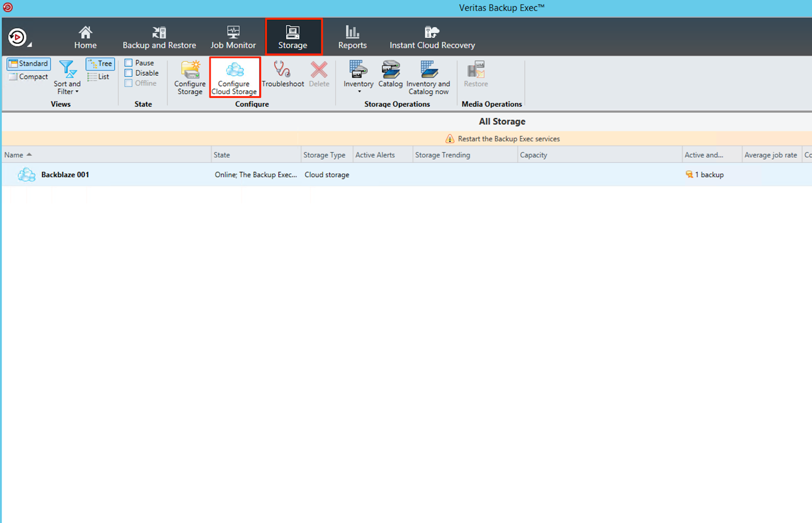Click the Capacity column header
The image size is (812, 523).
[599, 155]
